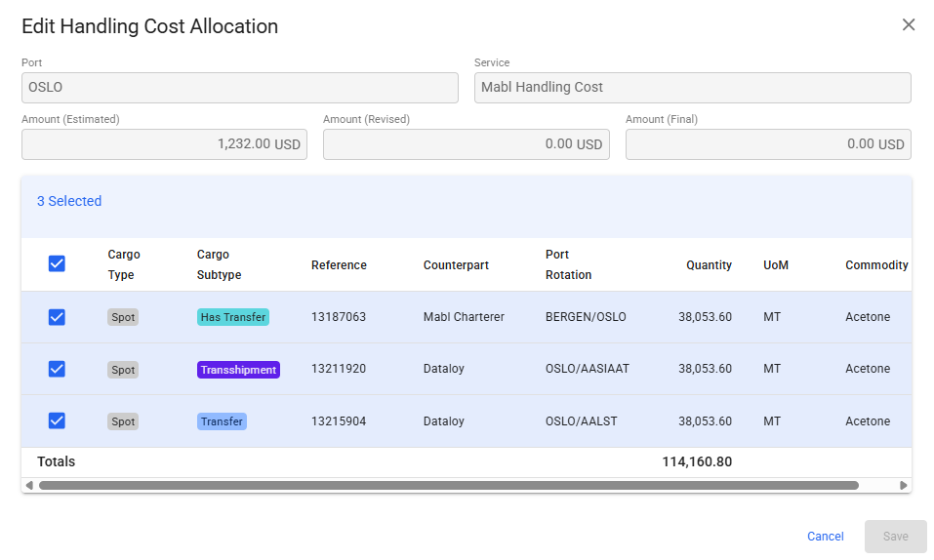Viewport: 934px width, 560px height.
Task: Uncheck the Transshipment cargo row checkbox
Action: tap(57, 369)
